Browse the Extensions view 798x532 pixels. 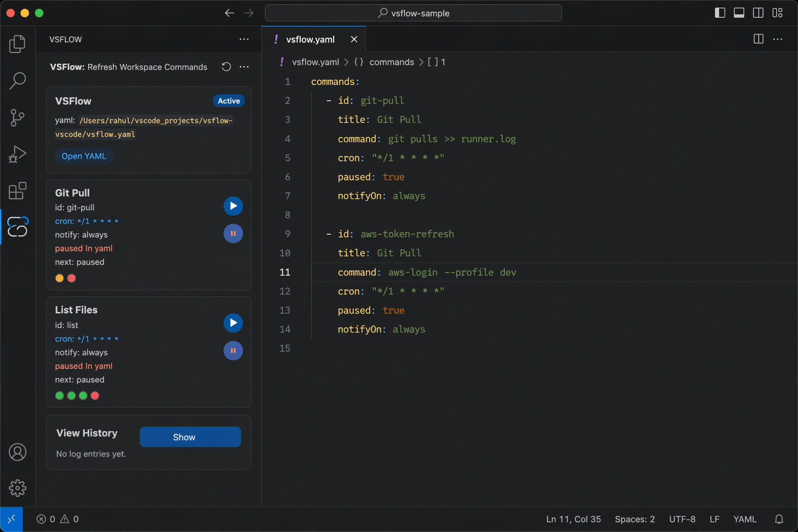click(18, 191)
